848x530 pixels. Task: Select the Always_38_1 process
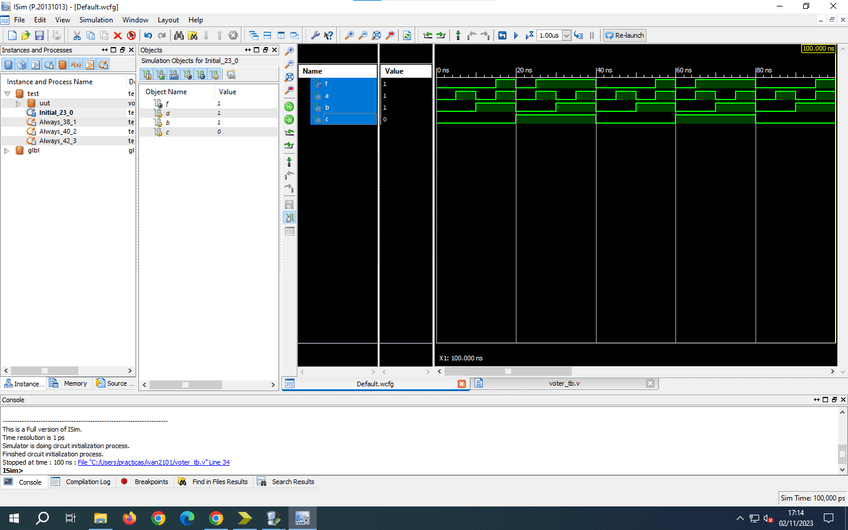pos(57,122)
